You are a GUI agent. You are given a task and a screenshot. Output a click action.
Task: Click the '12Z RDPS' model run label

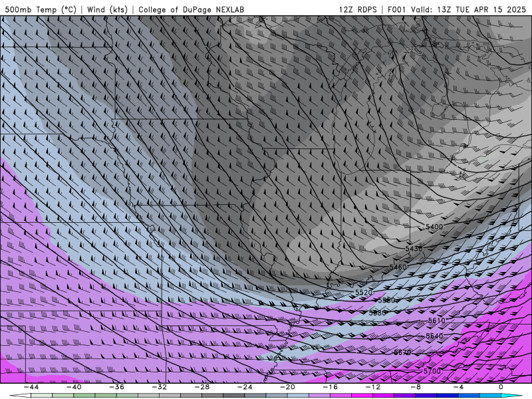point(358,9)
